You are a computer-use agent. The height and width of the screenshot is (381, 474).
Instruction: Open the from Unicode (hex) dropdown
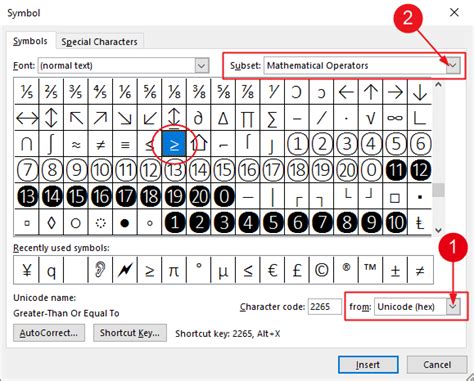coord(453,307)
